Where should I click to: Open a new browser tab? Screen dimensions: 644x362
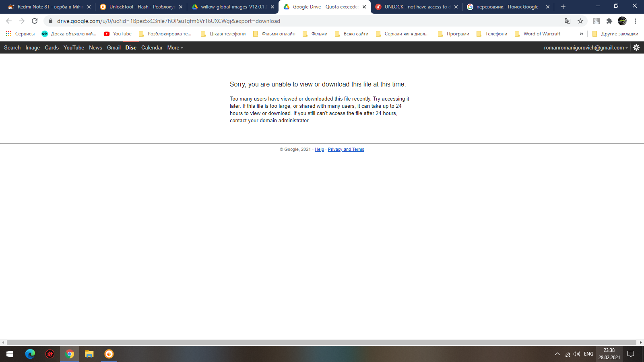pos(563,7)
